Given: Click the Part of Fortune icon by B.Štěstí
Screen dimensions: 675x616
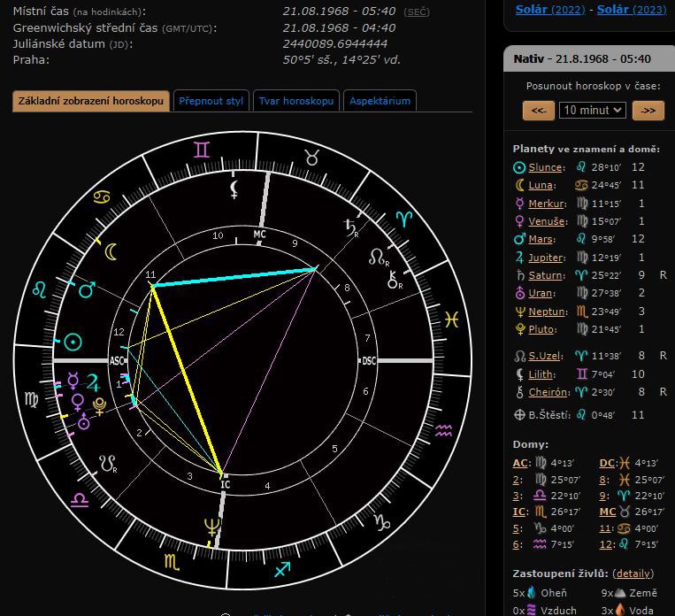Looking at the screenshot, I should click(x=519, y=415).
